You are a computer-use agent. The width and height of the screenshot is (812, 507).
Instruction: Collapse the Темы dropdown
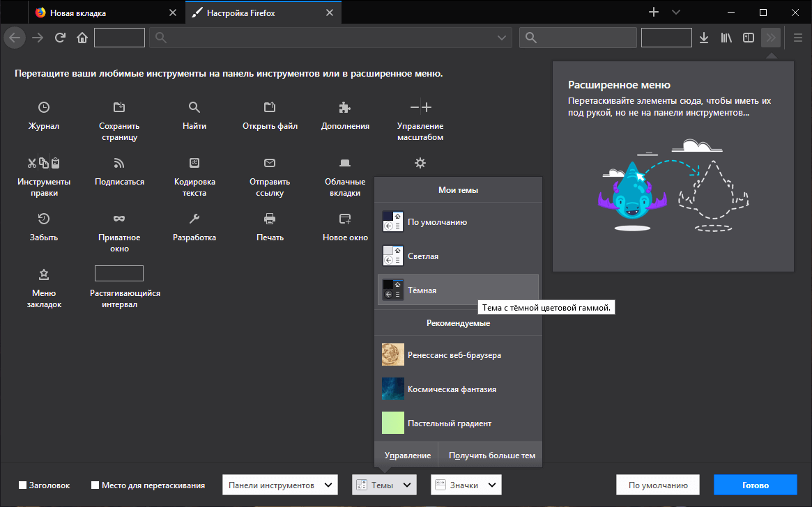[384, 485]
